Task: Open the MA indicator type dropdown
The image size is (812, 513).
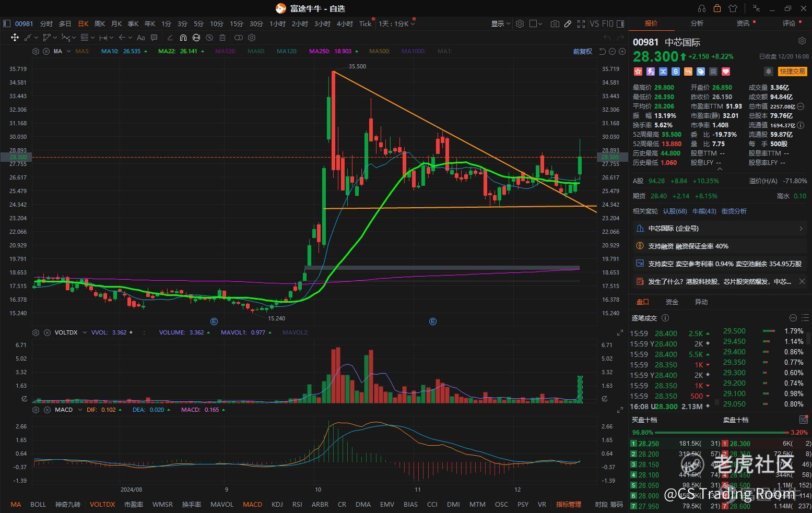Action: [68, 51]
